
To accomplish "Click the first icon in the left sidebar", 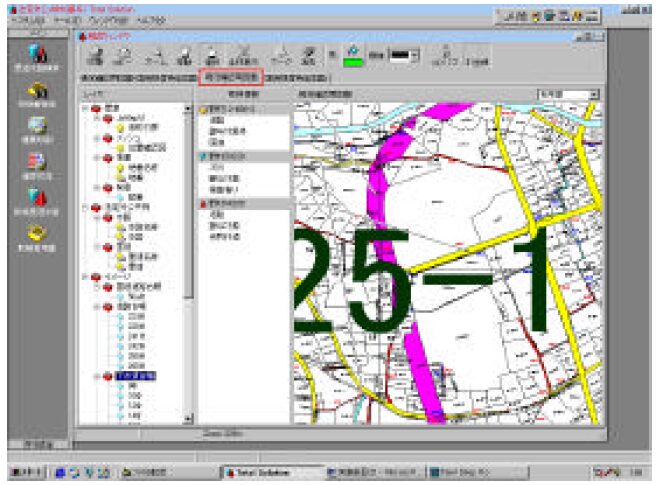I will click(x=37, y=51).
